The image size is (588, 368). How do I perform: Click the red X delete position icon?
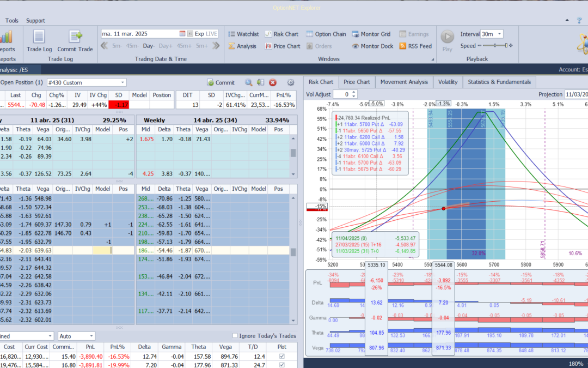pos(273,83)
